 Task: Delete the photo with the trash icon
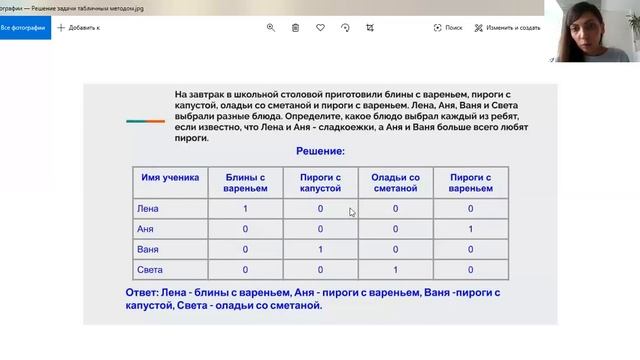pyautogui.click(x=296, y=28)
